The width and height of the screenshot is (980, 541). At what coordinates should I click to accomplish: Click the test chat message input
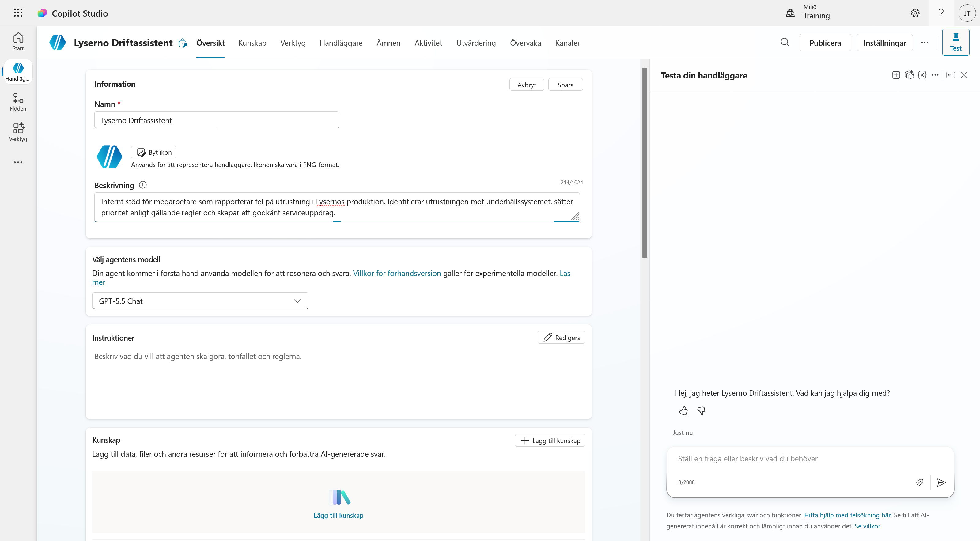(810, 459)
